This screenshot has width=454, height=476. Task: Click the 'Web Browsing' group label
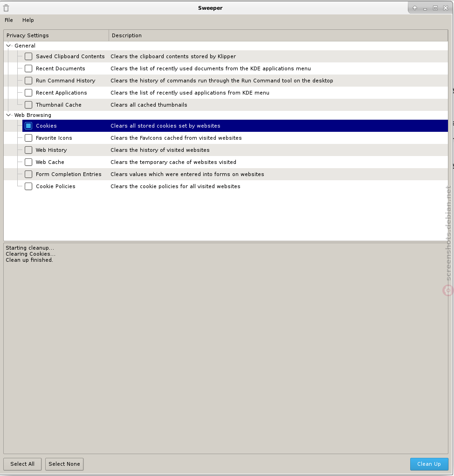click(x=33, y=115)
